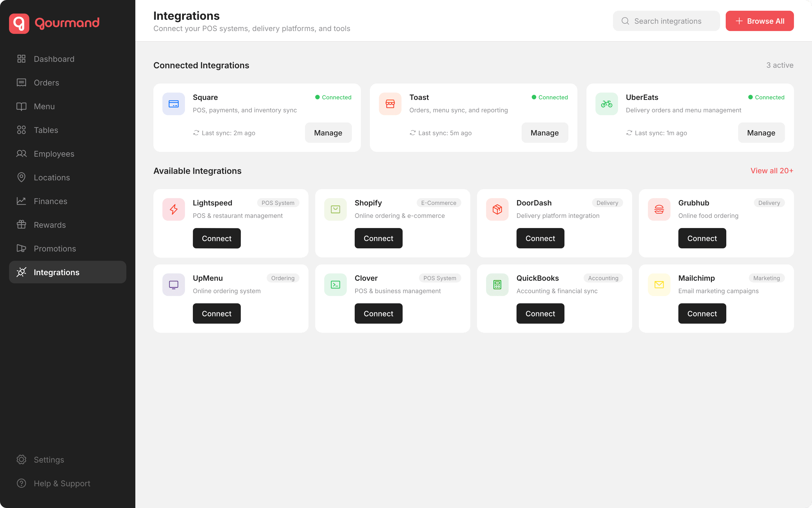This screenshot has width=812, height=508.
Task: Click the search magnifier icon
Action: click(x=625, y=21)
